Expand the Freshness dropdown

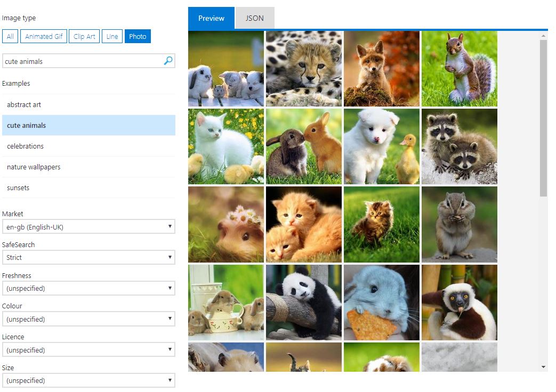(x=88, y=288)
